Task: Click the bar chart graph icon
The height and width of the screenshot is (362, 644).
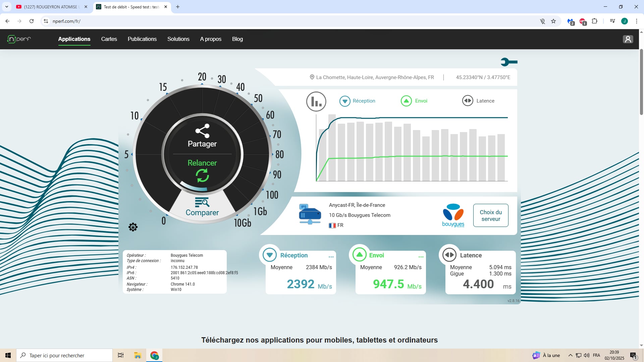Action: [x=316, y=101]
